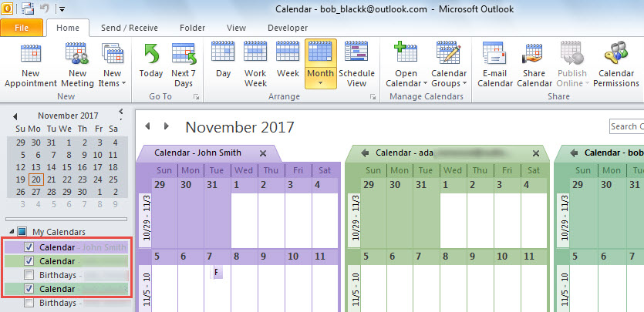The width and height of the screenshot is (644, 312).
Task: Click E-mail Calendar button
Action: (495, 65)
